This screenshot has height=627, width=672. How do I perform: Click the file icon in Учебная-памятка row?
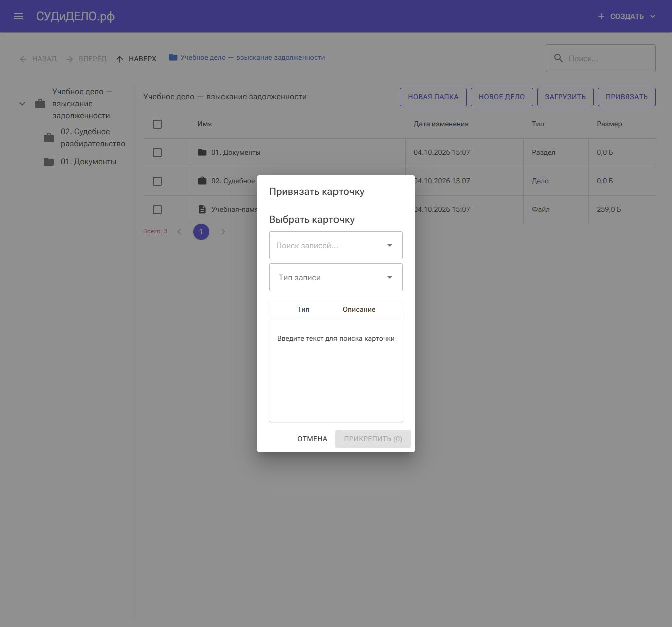202,209
